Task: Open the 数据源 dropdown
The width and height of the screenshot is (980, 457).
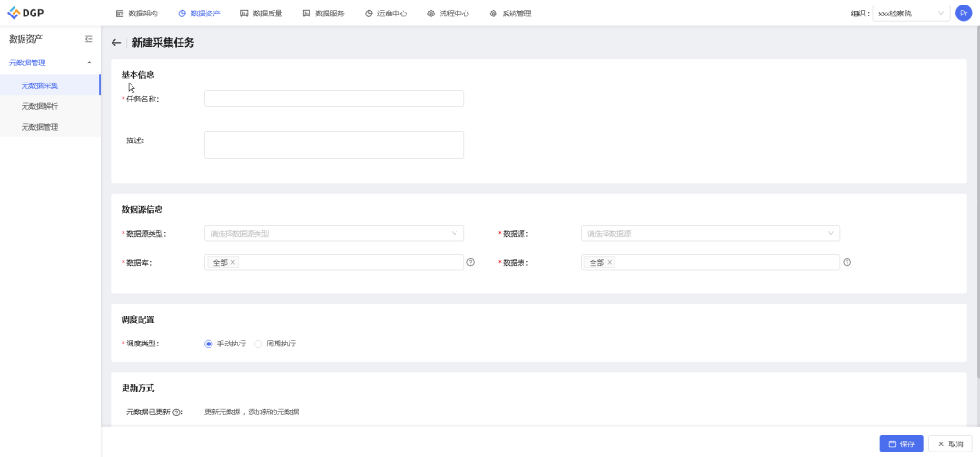Action: [x=710, y=233]
